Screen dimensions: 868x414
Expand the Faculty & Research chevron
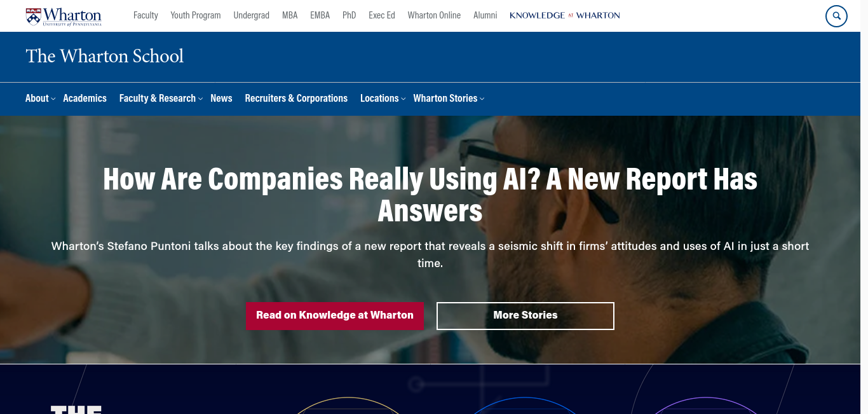tap(200, 99)
